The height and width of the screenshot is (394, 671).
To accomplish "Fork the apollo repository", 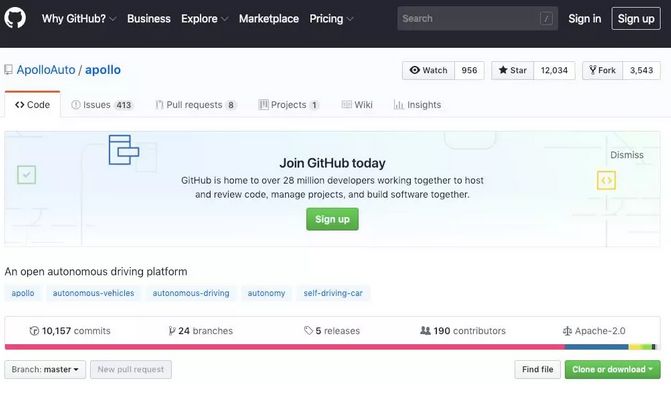I will pyautogui.click(x=603, y=70).
